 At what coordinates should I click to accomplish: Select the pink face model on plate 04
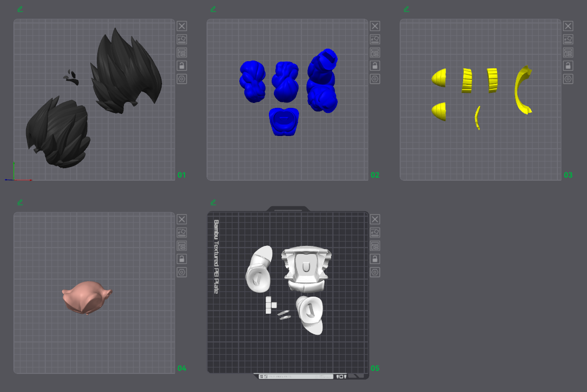click(87, 298)
